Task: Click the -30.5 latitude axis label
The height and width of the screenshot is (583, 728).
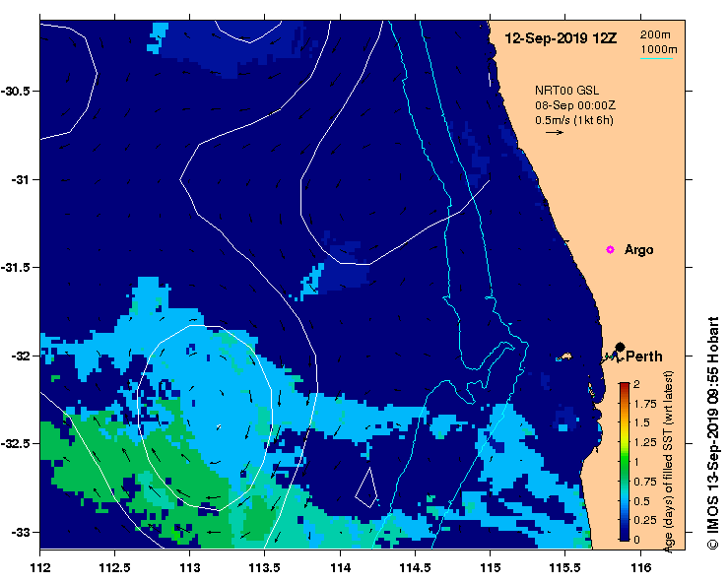Action: (15, 91)
